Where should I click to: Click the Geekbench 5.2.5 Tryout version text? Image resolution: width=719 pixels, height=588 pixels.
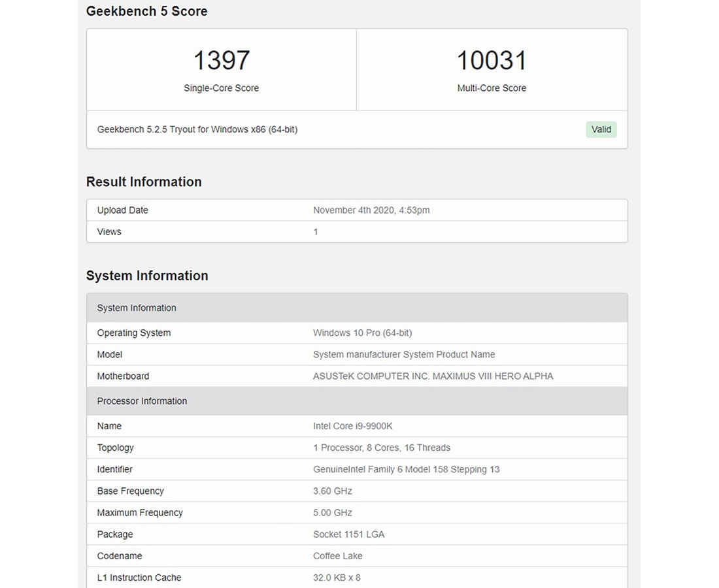197,129
